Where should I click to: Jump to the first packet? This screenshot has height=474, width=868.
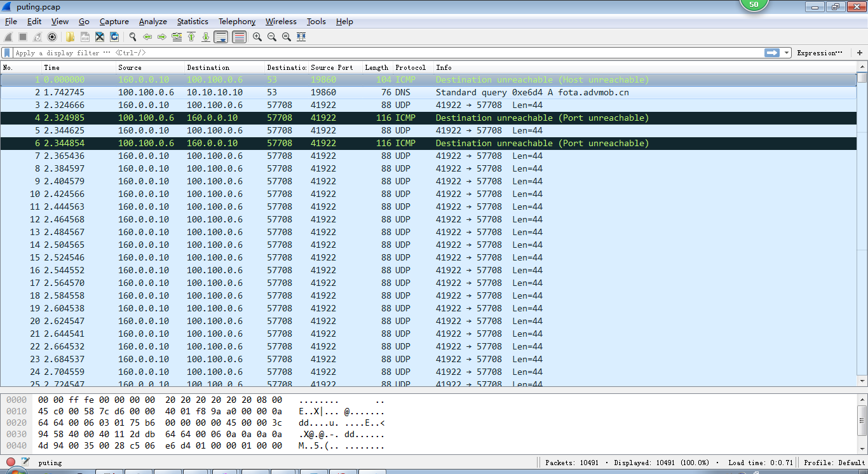coord(191,37)
